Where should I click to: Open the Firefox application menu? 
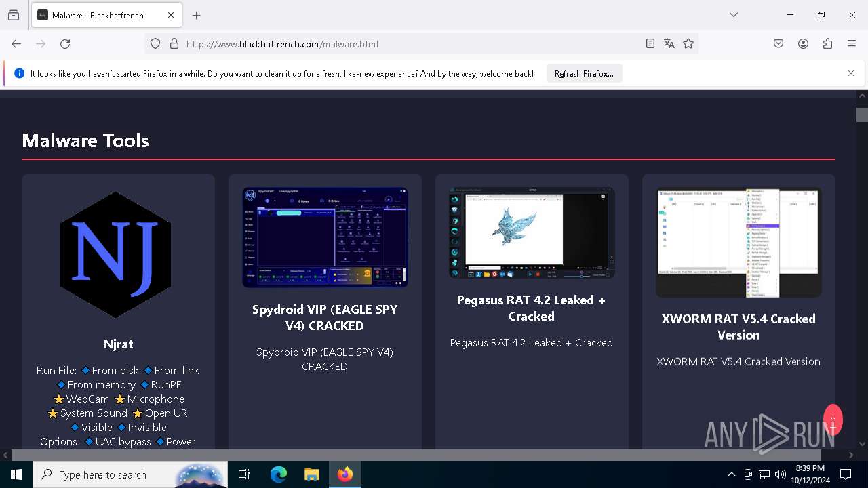tap(852, 44)
